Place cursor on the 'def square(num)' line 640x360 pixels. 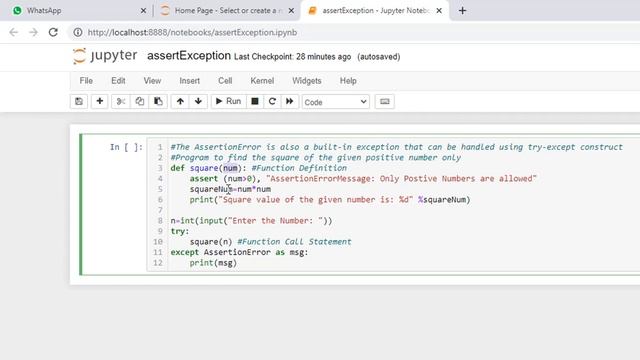tap(258, 168)
